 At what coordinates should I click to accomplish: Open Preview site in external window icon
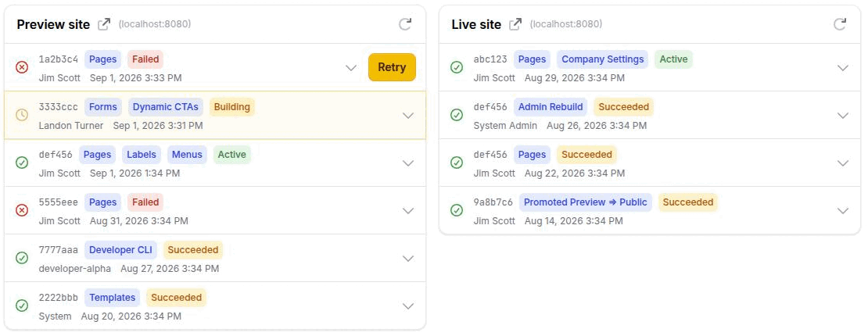103,24
